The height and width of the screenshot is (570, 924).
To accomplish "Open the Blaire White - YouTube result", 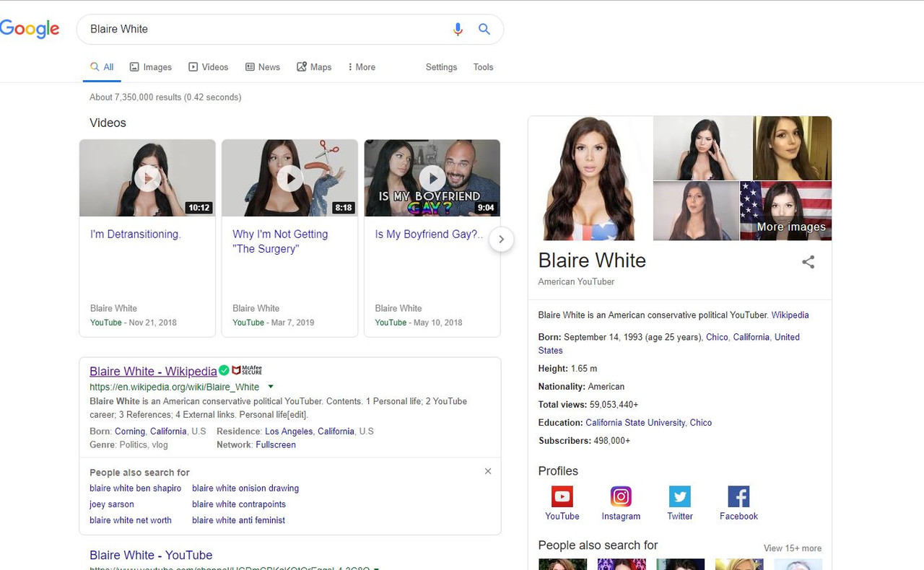I will point(151,555).
